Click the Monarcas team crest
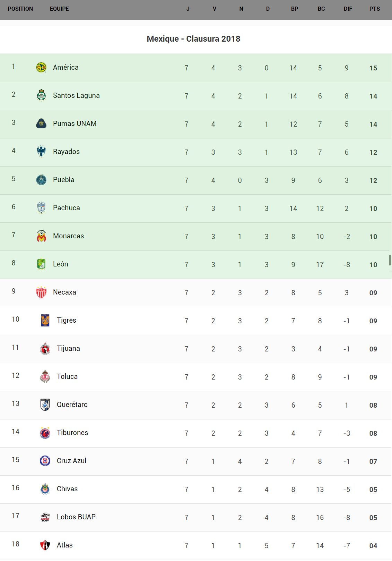The width and height of the screenshot is (392, 561). [x=41, y=236]
